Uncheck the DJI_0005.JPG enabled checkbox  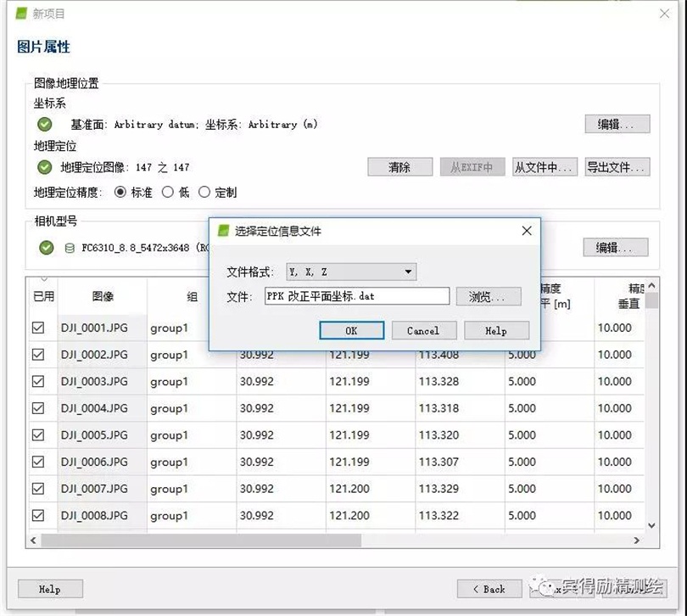point(38,435)
